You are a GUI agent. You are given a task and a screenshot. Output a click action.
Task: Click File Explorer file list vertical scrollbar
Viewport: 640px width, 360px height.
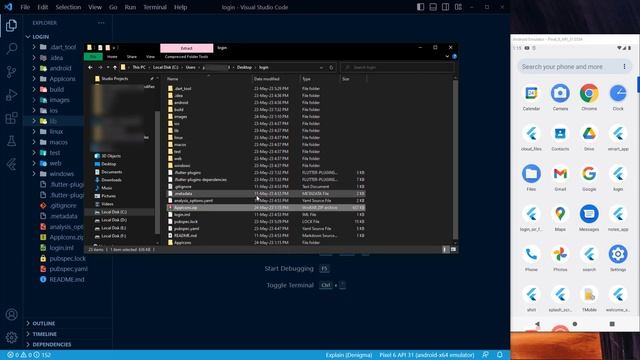[455, 160]
